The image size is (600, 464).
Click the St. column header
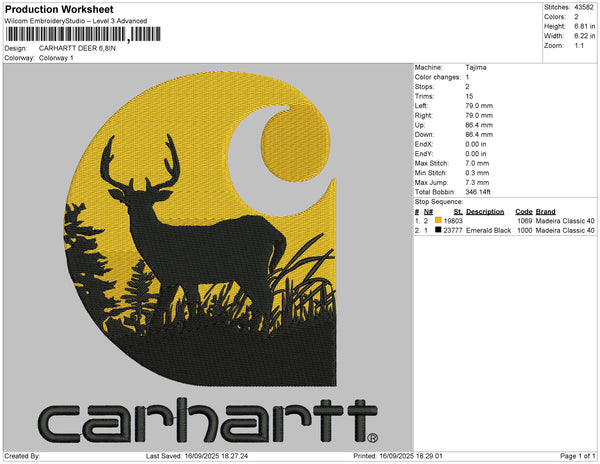458,211
